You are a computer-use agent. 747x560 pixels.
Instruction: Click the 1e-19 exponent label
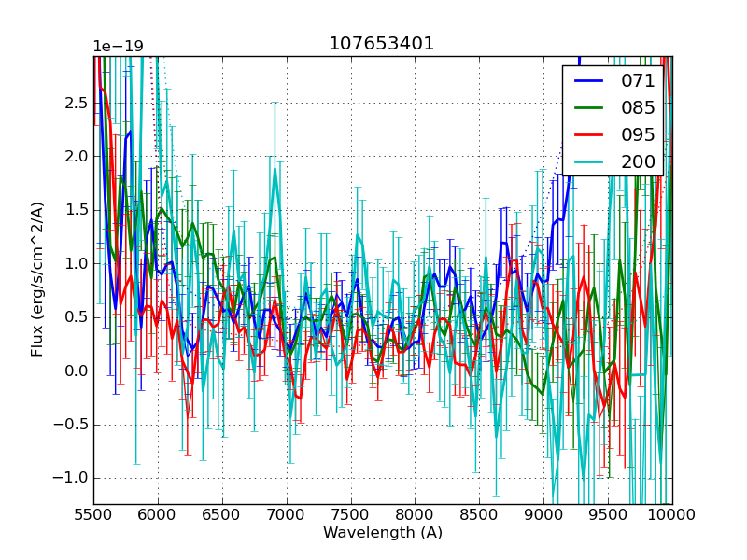coord(118,47)
